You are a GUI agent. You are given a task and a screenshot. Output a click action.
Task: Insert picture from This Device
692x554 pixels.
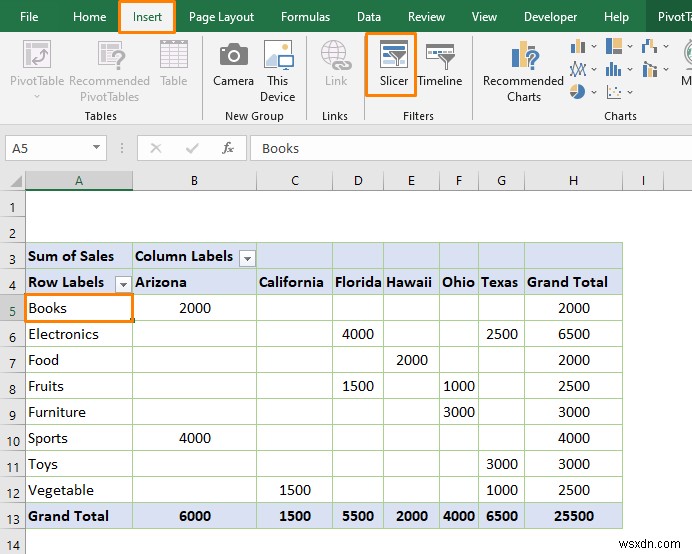(x=278, y=71)
